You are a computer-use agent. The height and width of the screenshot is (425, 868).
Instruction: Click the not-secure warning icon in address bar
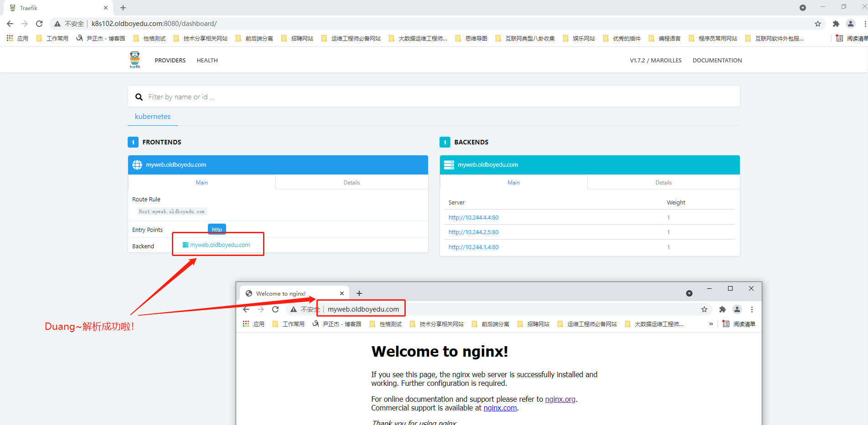(57, 24)
